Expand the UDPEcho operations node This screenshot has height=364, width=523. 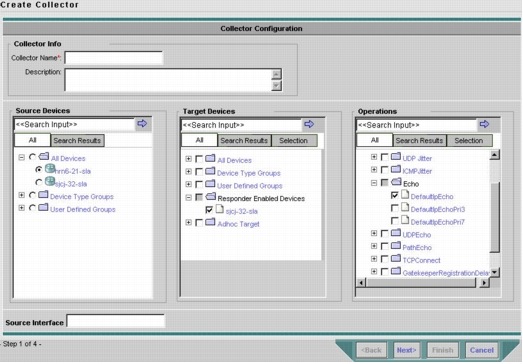(x=374, y=233)
